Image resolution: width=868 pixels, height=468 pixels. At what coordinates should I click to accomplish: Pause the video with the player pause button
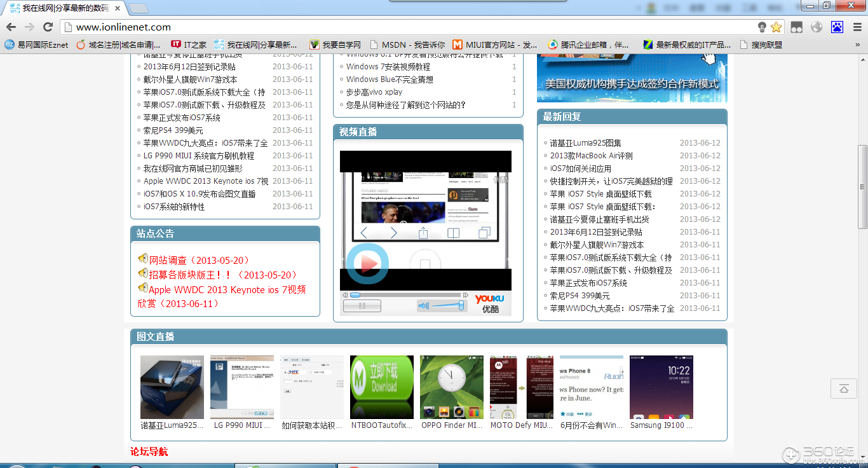click(x=362, y=306)
